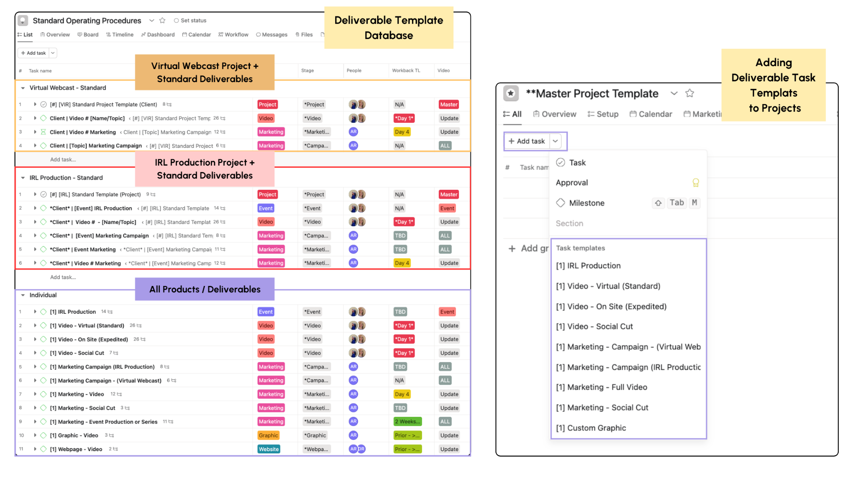The width and height of the screenshot is (868, 488).
Task: Mark the [VIR] Standard Project Template task complete
Action: click(x=43, y=104)
